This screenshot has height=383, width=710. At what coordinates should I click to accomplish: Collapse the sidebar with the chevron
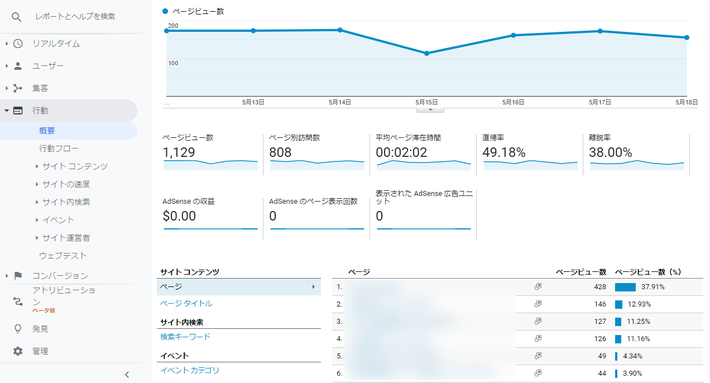(x=127, y=374)
